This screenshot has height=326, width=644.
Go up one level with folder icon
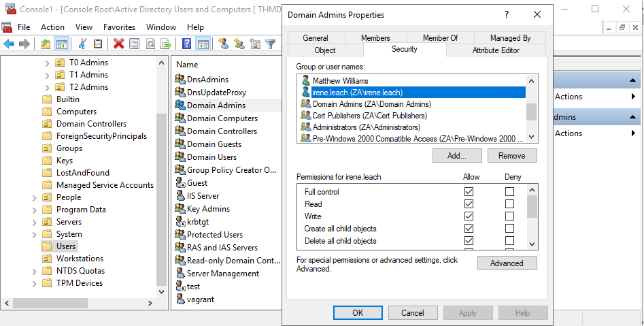[46, 44]
